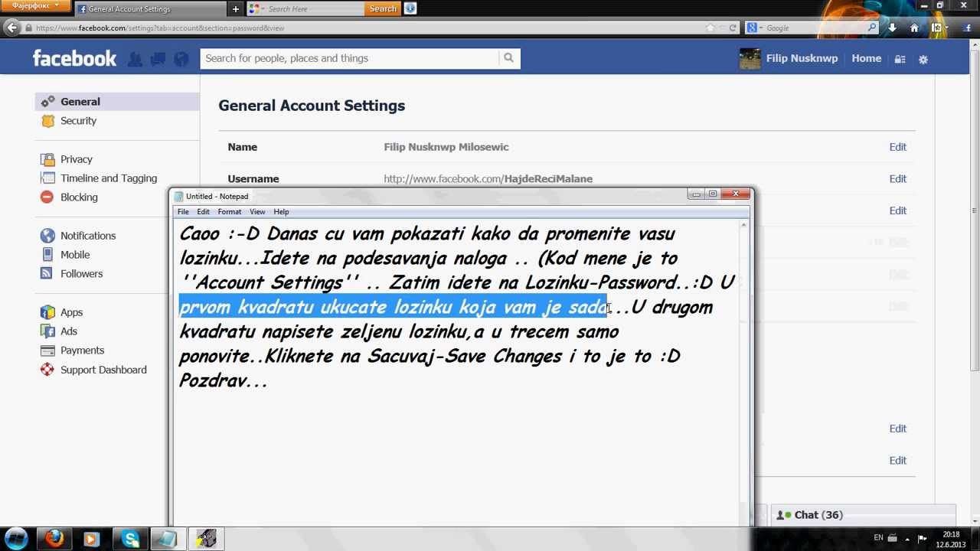This screenshot has height=551, width=980.
Task: Open Apps settings in the sidebar
Action: click(x=71, y=312)
